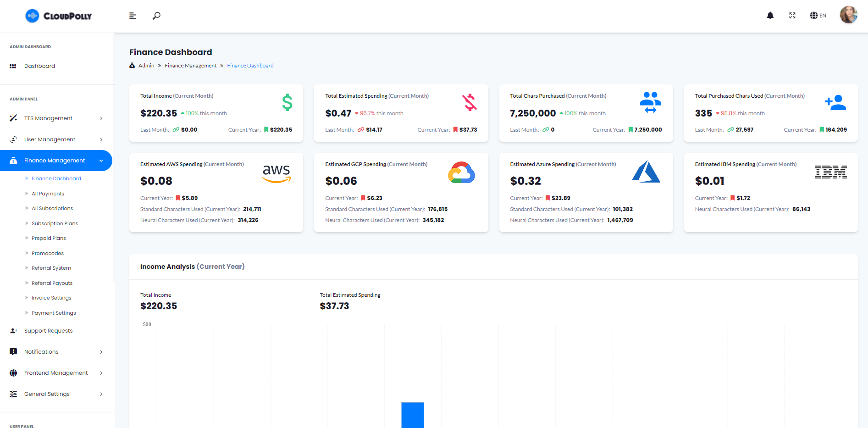Open the Subscription Plans page
This screenshot has height=428, width=868.
(x=55, y=223)
